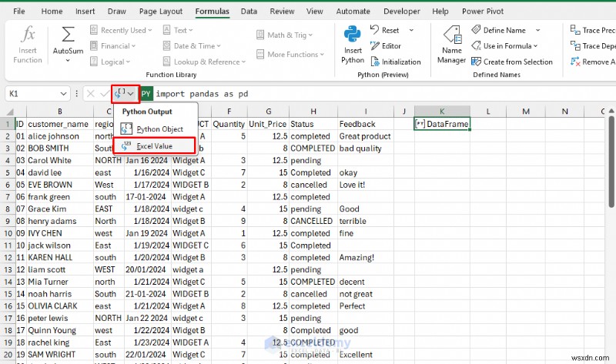Switch to the Draw tab
Screen dimensions: 616x364
[x=117, y=11]
